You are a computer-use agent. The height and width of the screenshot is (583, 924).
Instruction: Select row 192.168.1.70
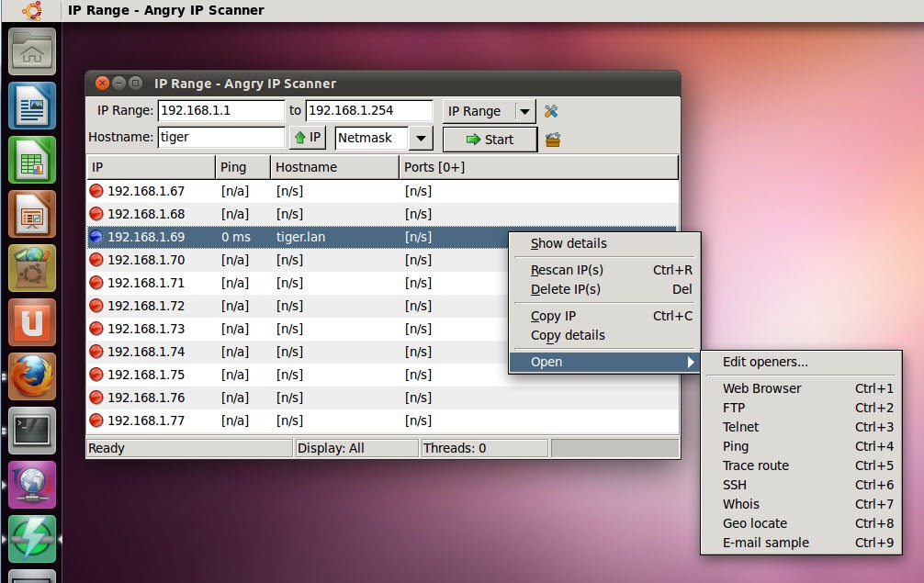298,260
